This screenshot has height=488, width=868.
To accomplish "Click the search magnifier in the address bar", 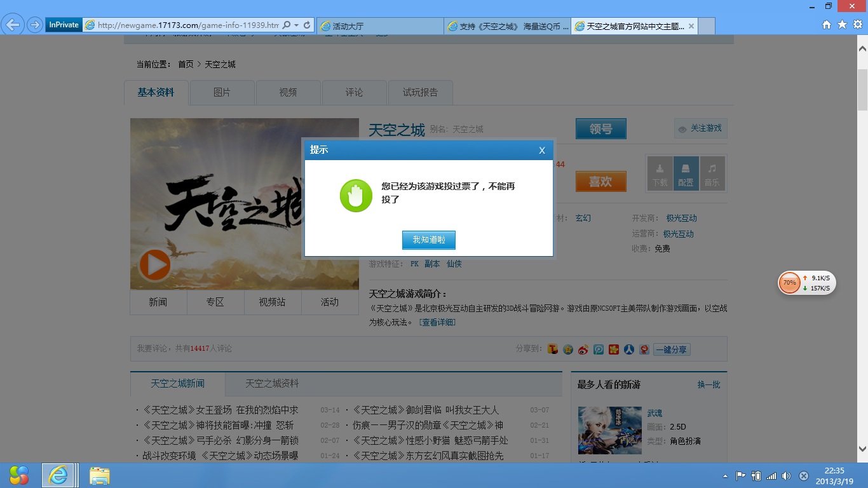I will click(287, 25).
